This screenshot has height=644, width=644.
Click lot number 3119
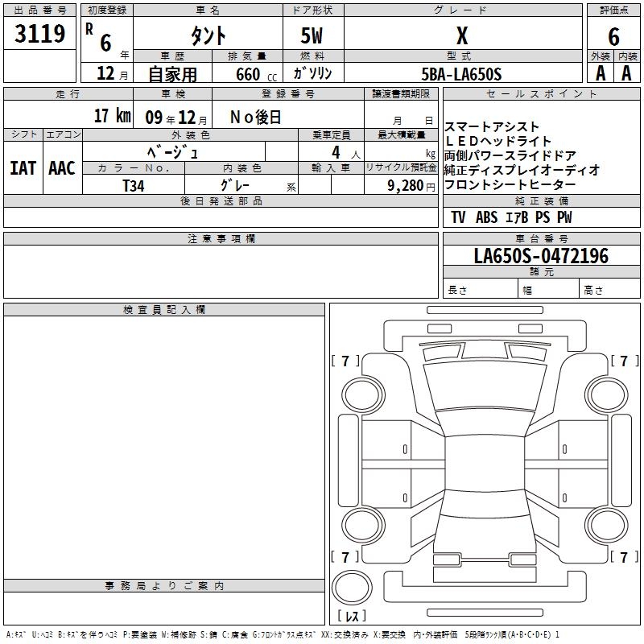(39, 33)
